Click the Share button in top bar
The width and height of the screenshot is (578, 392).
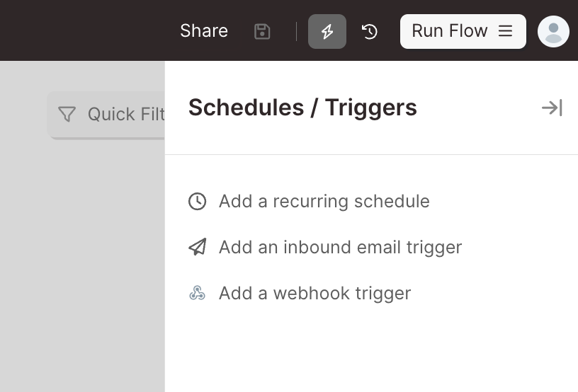pos(204,31)
